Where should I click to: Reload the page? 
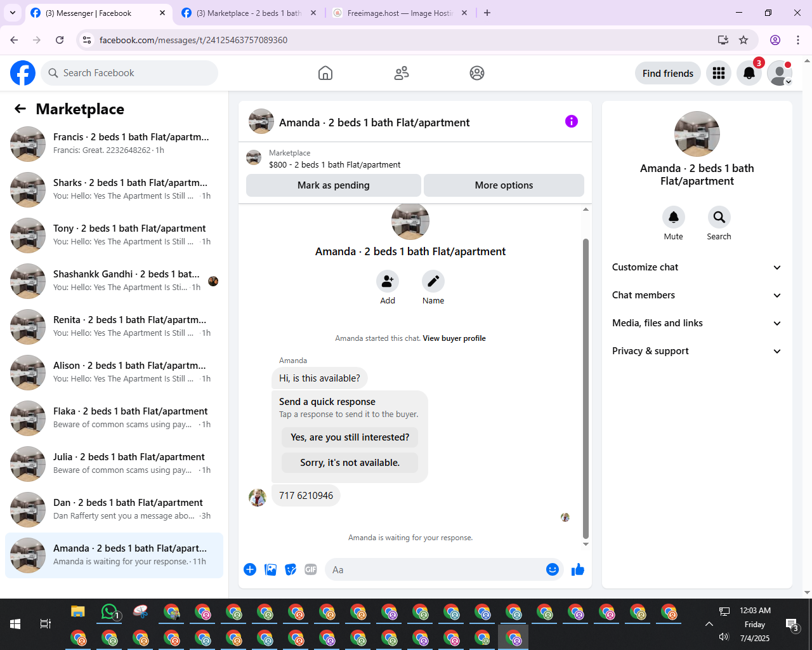[60, 40]
